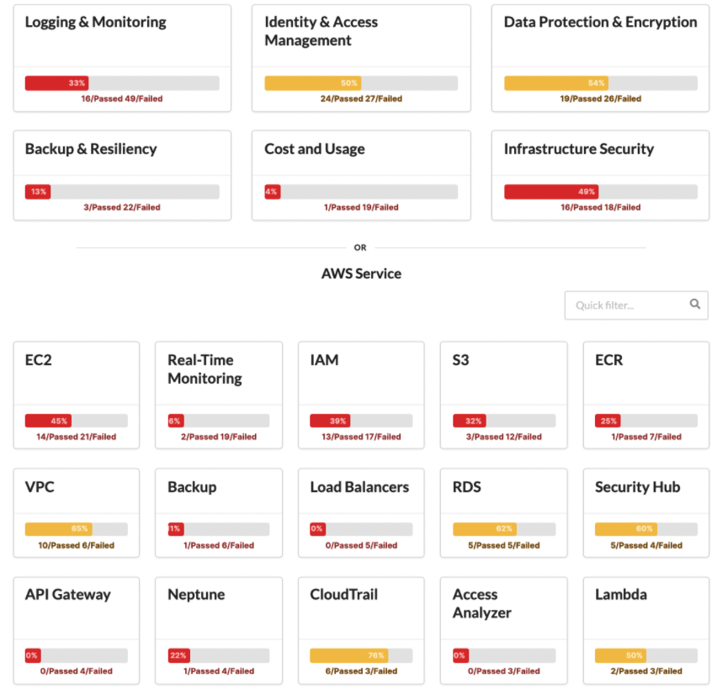Click the S3 service title
The height and width of the screenshot is (700, 728).
click(x=460, y=360)
